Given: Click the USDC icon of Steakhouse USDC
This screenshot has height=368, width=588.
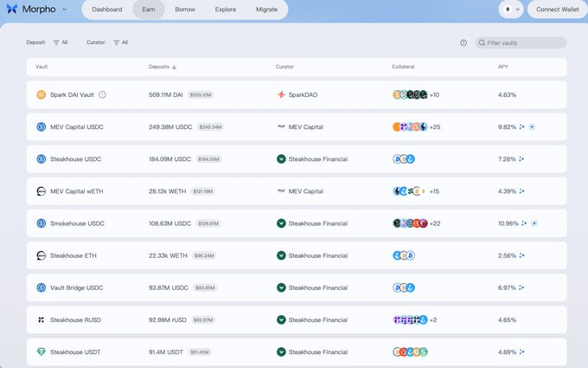Looking at the screenshot, I should [41, 158].
